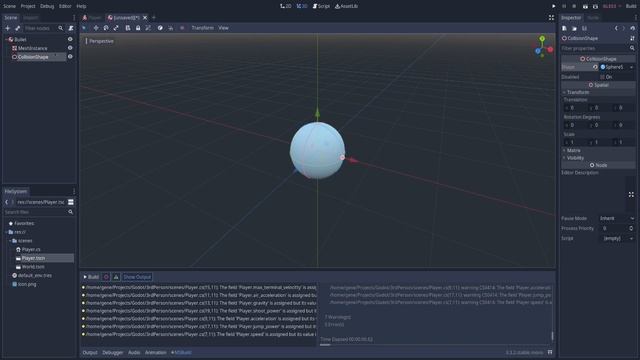Collapse the Bullet node tree
The width and height of the screenshot is (640, 360).
point(6,40)
